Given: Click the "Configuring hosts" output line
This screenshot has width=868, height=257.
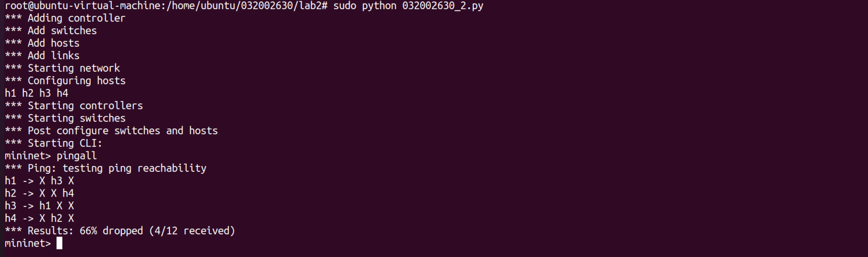Looking at the screenshot, I should coord(65,81).
